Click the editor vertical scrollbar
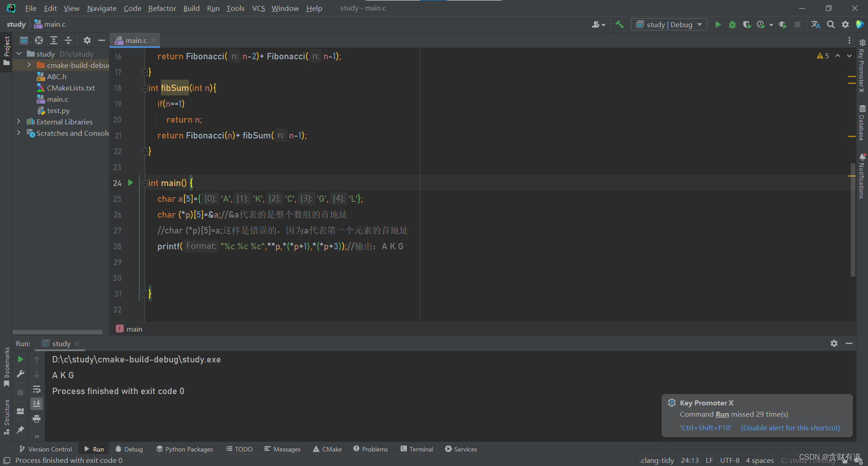Screen dimensions: 868x466 853,219
